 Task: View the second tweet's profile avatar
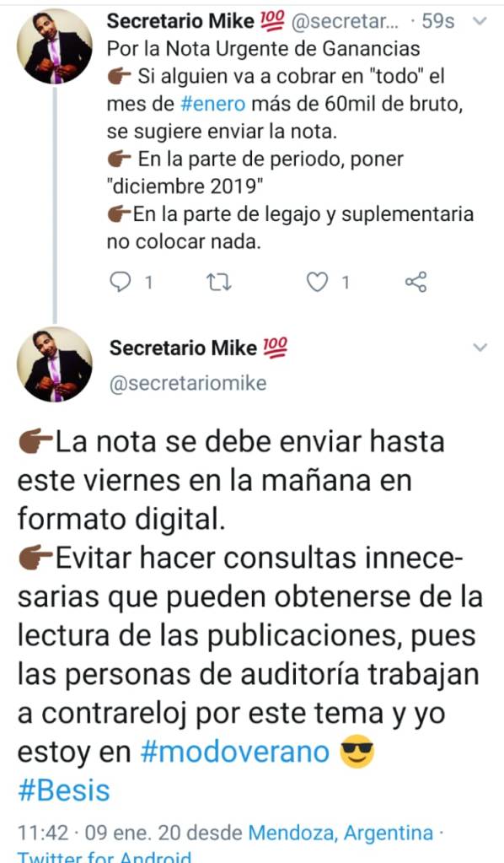coord(55,365)
